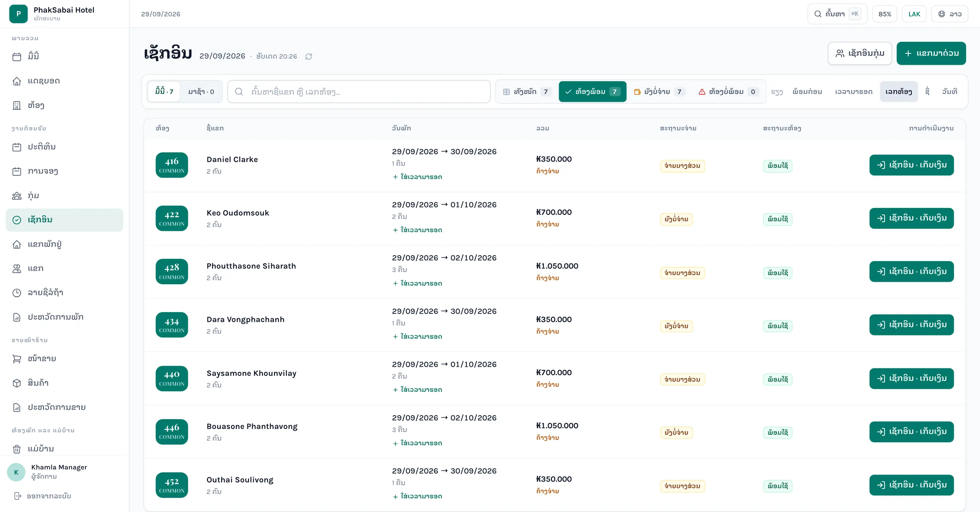Viewport: 980px width, 512px height.
Task: Open the ມື້ນີ້ item in the sidebar
Action: 64,56
